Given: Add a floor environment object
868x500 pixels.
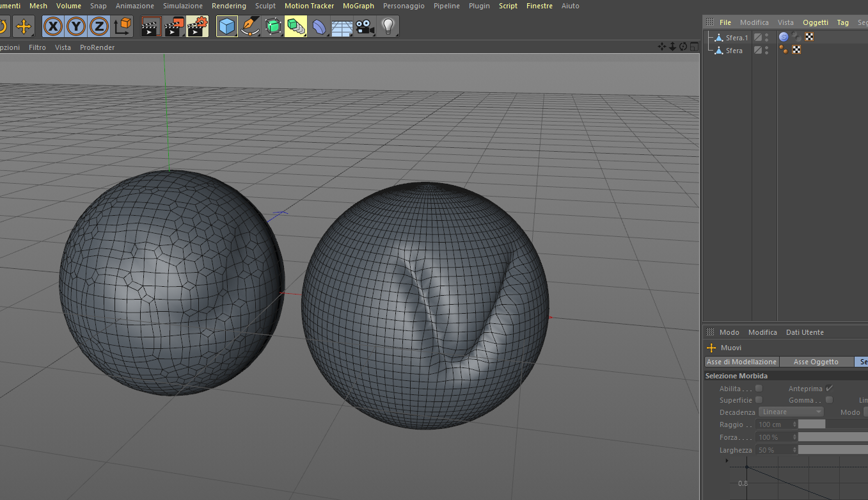Looking at the screenshot, I should pyautogui.click(x=342, y=26).
